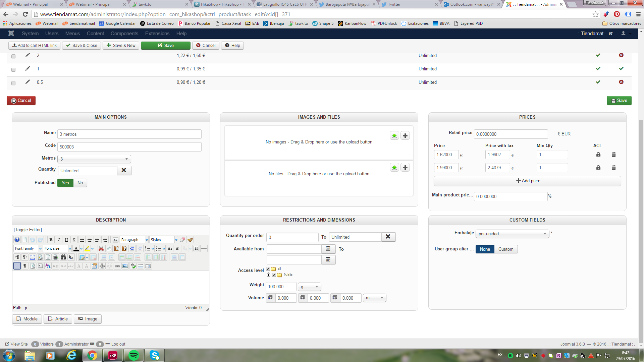Click the editor's scissors (Cut) icon
644x362 pixels.
tap(101, 248)
